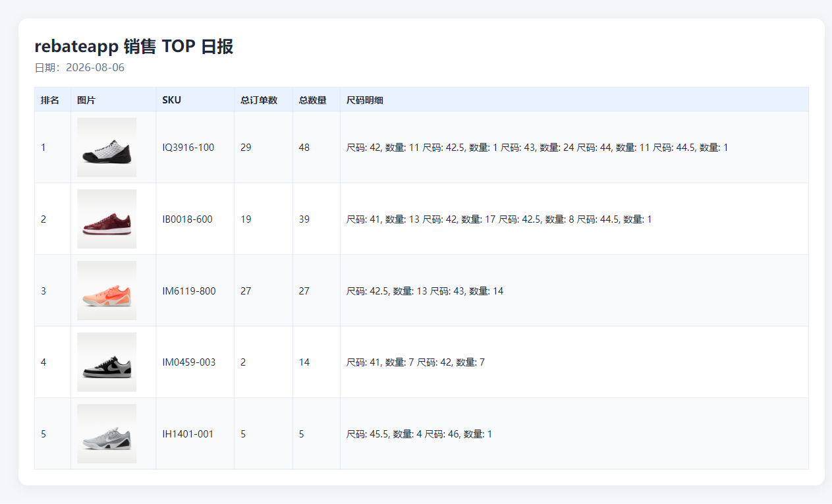Screen dimensions: 832x504
Task: Select size detail for rank 3 row
Action: click(425, 291)
